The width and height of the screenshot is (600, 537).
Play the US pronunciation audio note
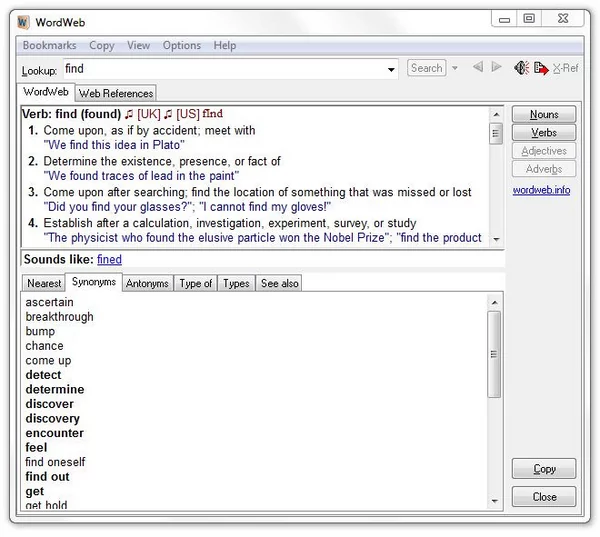(x=168, y=114)
